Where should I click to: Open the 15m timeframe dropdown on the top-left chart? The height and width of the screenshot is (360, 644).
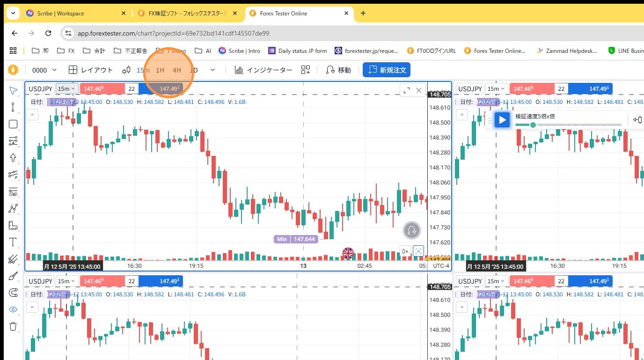pyautogui.click(x=66, y=88)
